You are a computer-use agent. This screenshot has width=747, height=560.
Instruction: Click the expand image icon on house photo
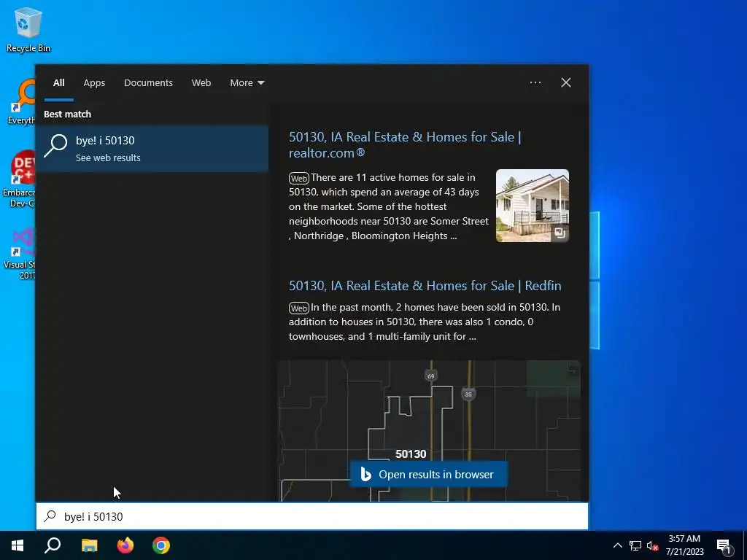click(560, 233)
